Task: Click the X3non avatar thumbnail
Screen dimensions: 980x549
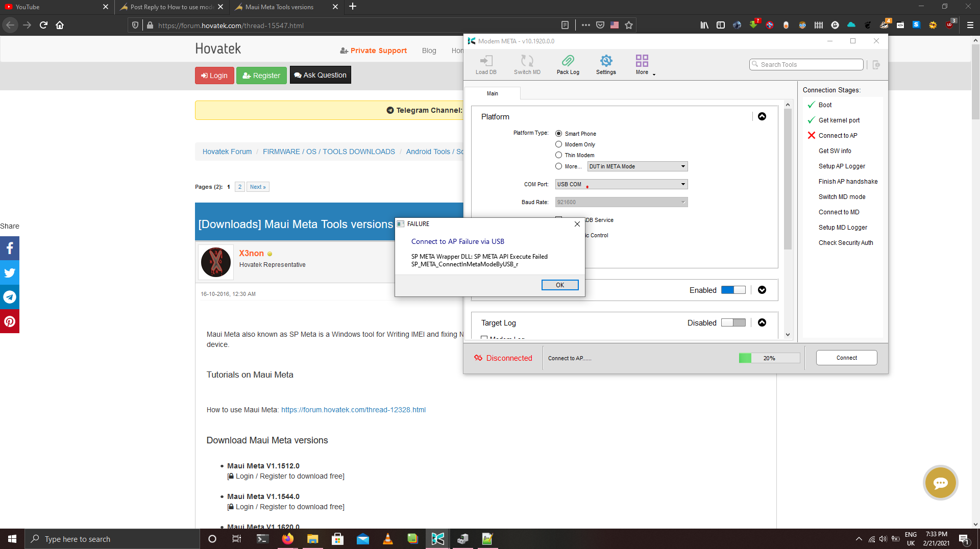Action: click(x=216, y=262)
